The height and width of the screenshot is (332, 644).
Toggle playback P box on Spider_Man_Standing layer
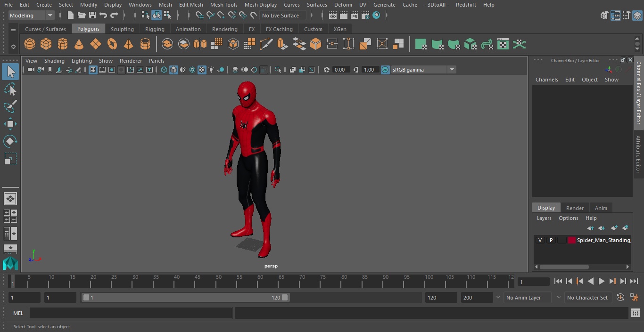coord(551,240)
